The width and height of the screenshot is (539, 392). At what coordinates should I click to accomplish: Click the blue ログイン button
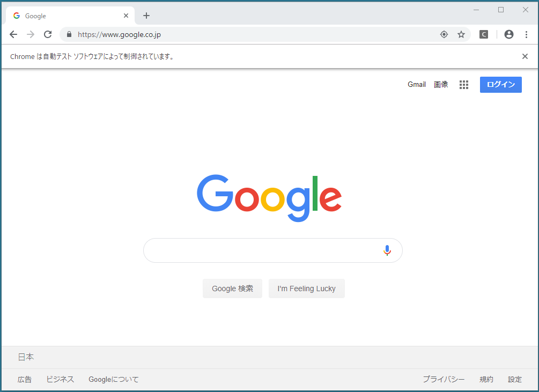(x=500, y=85)
